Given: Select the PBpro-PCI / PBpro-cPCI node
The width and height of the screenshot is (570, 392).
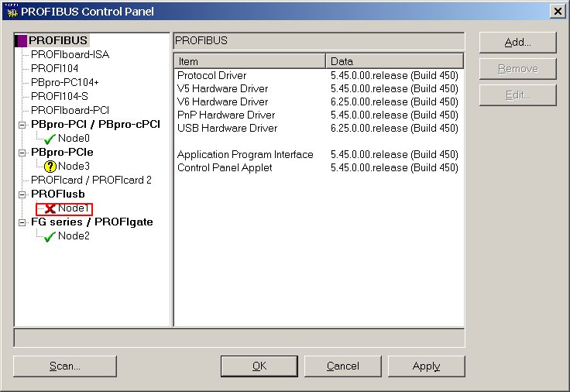Looking at the screenshot, I should pos(95,125).
